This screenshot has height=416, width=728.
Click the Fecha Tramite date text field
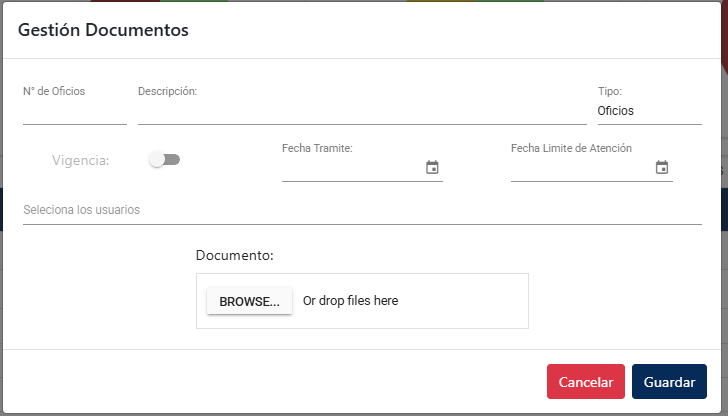353,168
